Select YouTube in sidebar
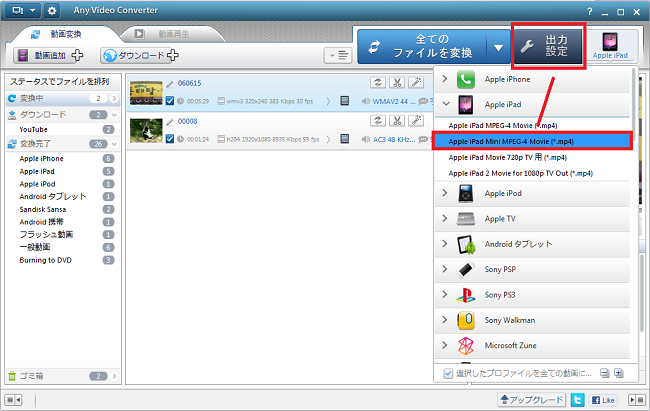Screen dimensions: 650x411 tap(34, 129)
